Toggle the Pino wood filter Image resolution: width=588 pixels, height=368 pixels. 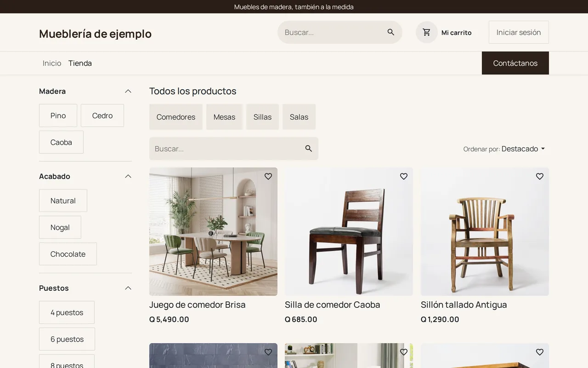tap(58, 115)
